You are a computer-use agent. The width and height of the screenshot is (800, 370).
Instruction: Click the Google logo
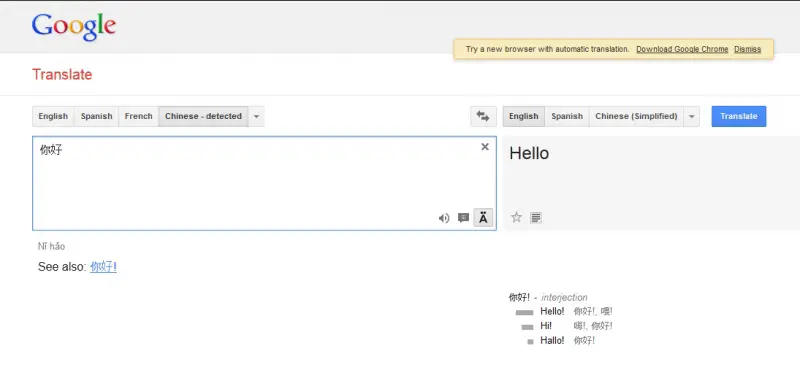74,27
